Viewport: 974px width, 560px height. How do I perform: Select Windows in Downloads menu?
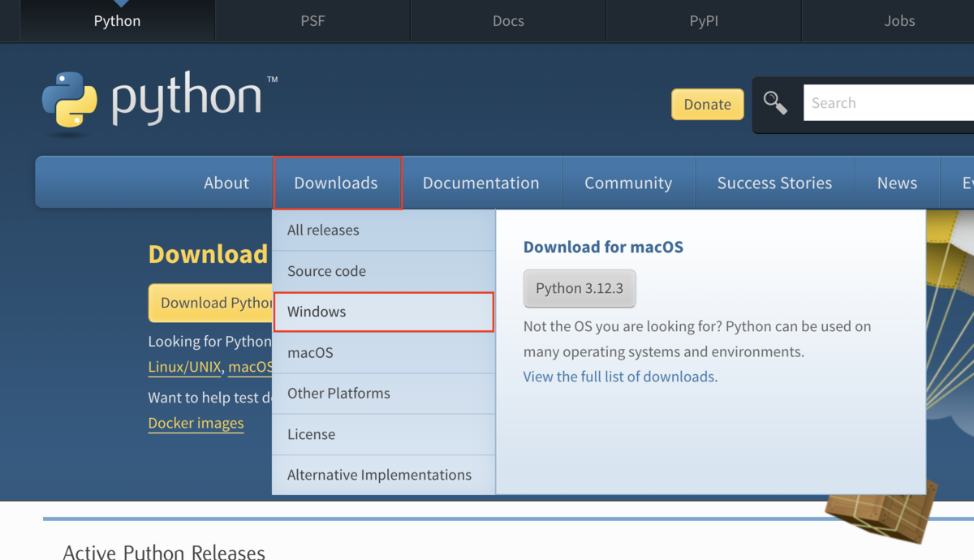click(383, 312)
